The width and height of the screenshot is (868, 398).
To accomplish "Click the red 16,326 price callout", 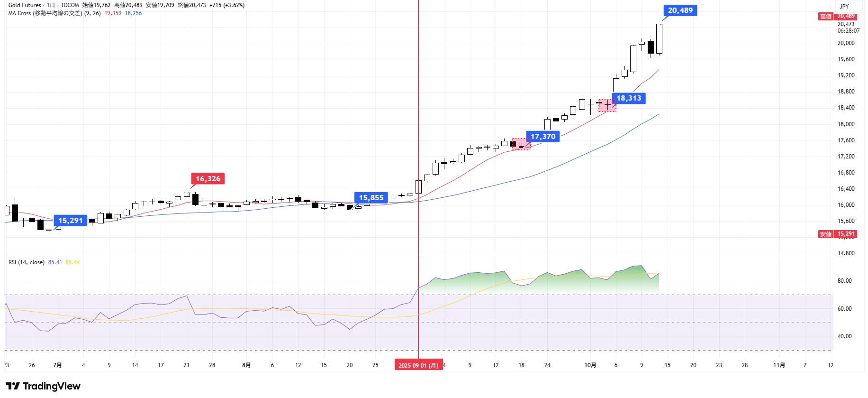I will point(208,179).
